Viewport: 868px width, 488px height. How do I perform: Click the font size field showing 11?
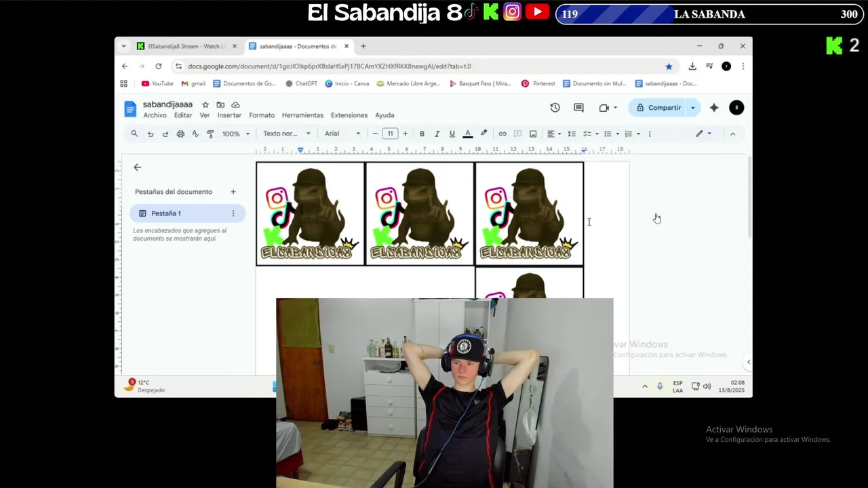390,134
